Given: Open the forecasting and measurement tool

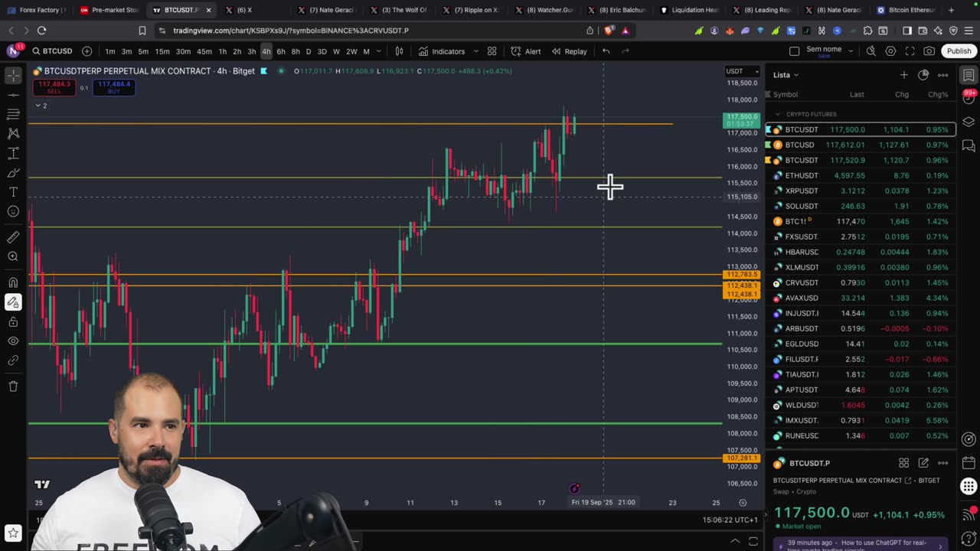Looking at the screenshot, I should [x=13, y=153].
